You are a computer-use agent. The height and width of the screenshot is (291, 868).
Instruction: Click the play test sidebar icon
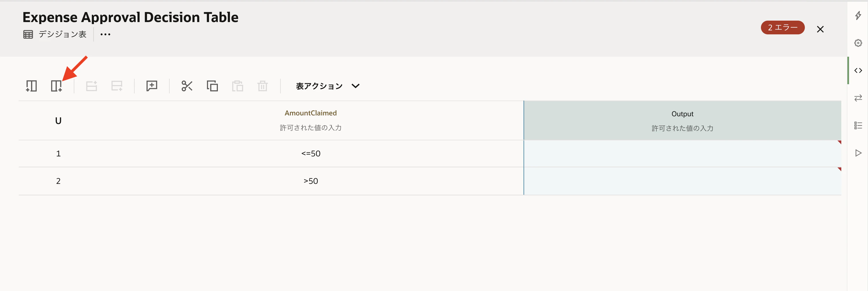858,153
